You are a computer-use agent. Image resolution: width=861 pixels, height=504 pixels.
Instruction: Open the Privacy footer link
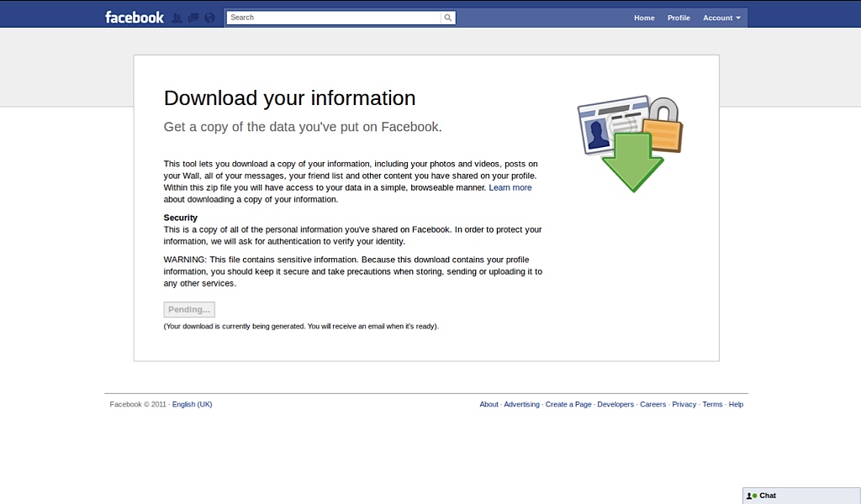click(x=684, y=404)
